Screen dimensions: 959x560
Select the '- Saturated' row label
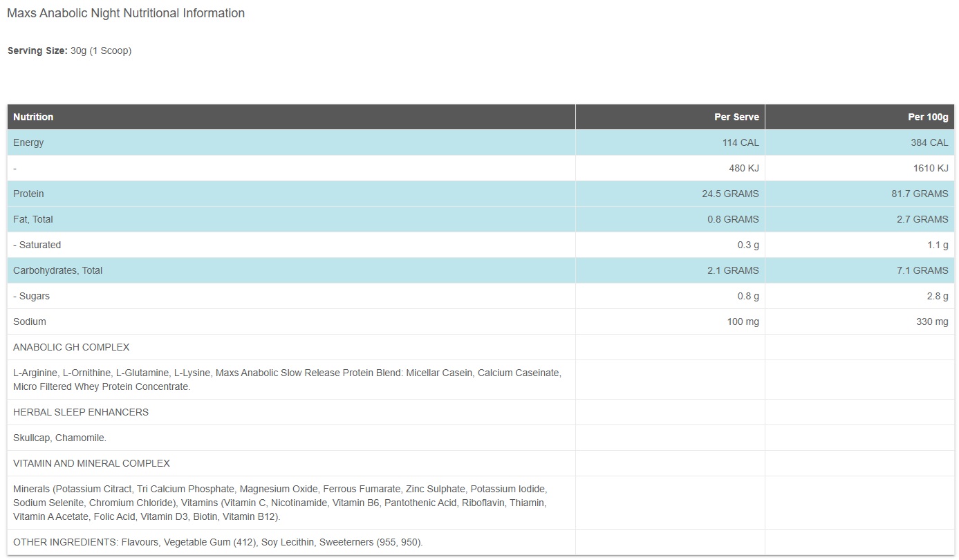pyautogui.click(x=37, y=245)
